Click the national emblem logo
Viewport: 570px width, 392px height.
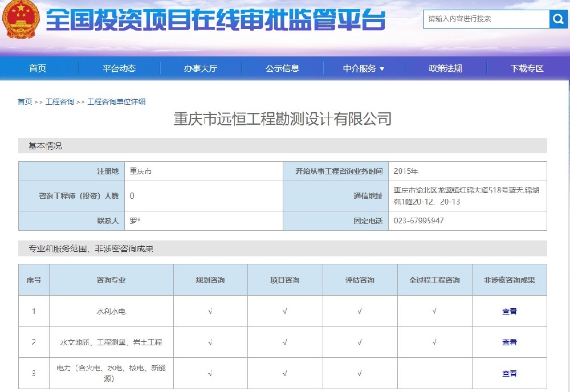(x=21, y=19)
